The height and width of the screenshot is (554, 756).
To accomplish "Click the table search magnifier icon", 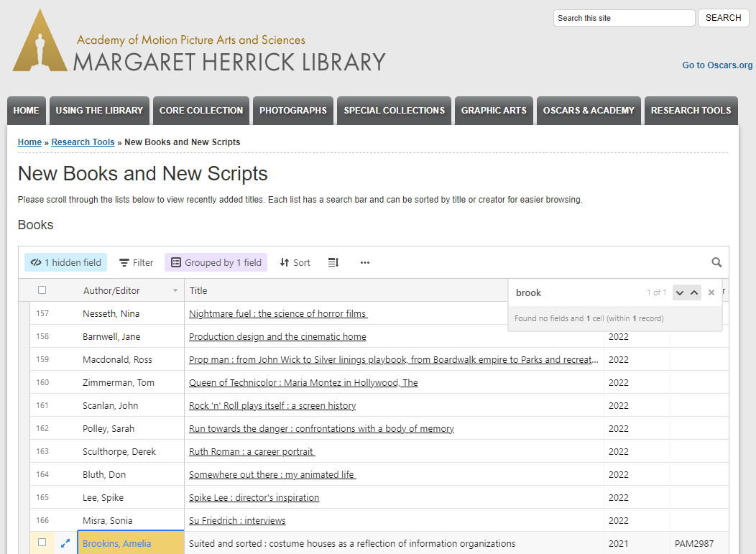I will click(716, 262).
